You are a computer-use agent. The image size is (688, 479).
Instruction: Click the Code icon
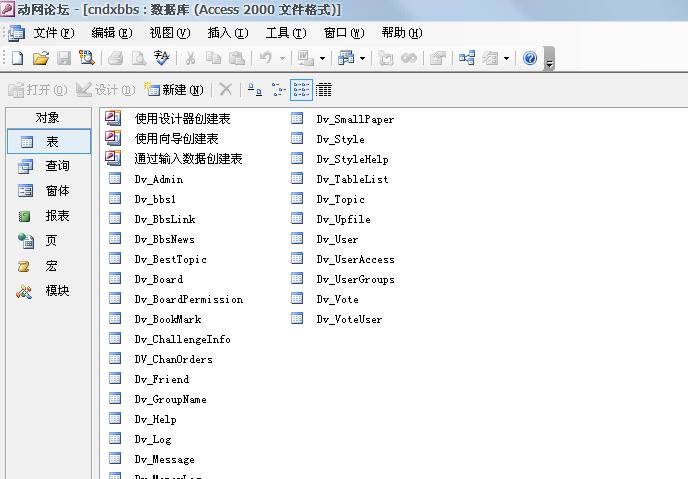pyautogui.click(x=386, y=58)
